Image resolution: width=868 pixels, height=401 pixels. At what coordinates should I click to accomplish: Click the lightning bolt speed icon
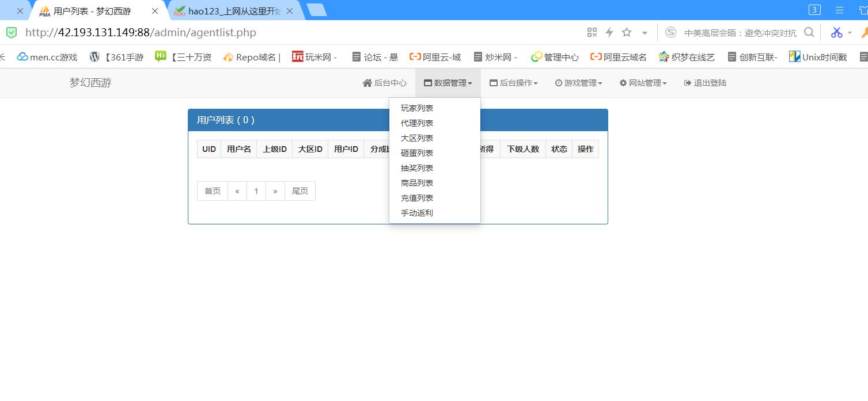[x=609, y=32]
